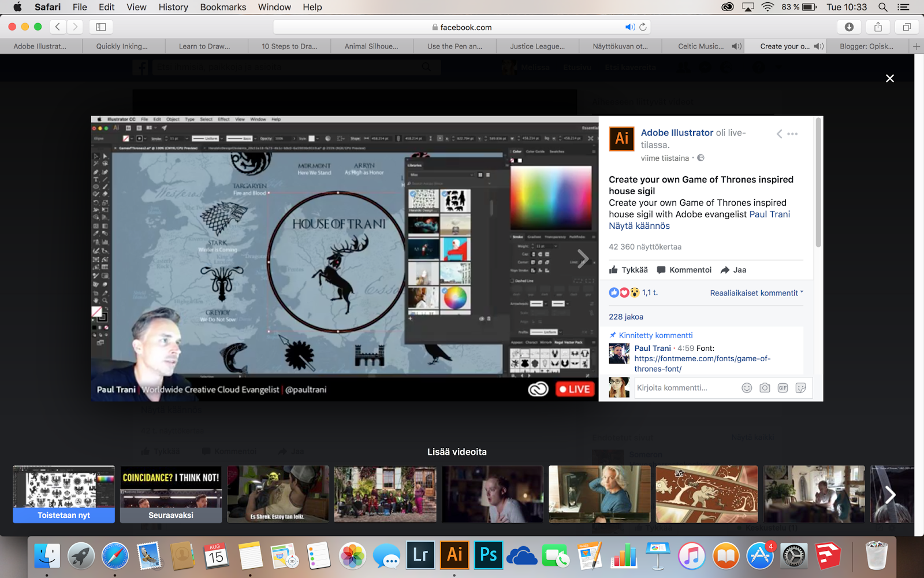924x578 pixels.
Task: Click the Toistetaan nyt video thumbnail
Action: click(x=64, y=494)
